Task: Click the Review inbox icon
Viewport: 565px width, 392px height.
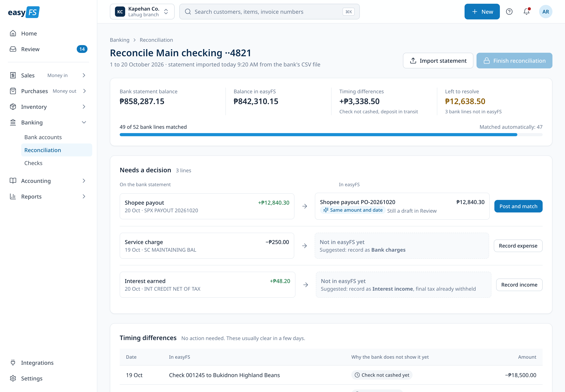Action: [x=13, y=49]
